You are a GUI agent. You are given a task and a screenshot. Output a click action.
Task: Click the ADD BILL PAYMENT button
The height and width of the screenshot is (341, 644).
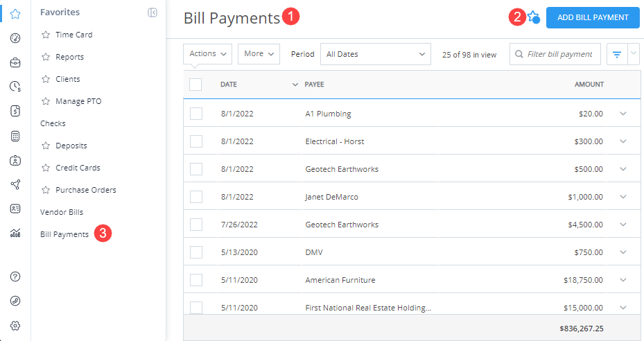[x=593, y=17]
